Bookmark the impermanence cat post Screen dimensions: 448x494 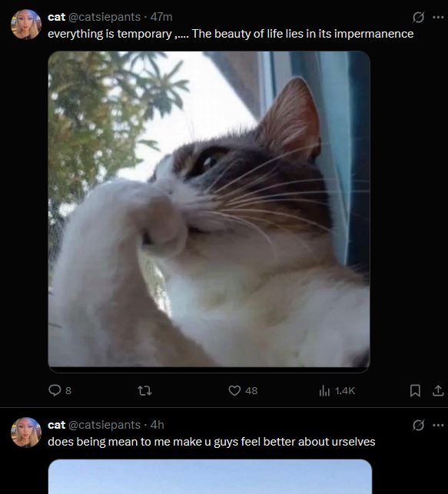[415, 391]
